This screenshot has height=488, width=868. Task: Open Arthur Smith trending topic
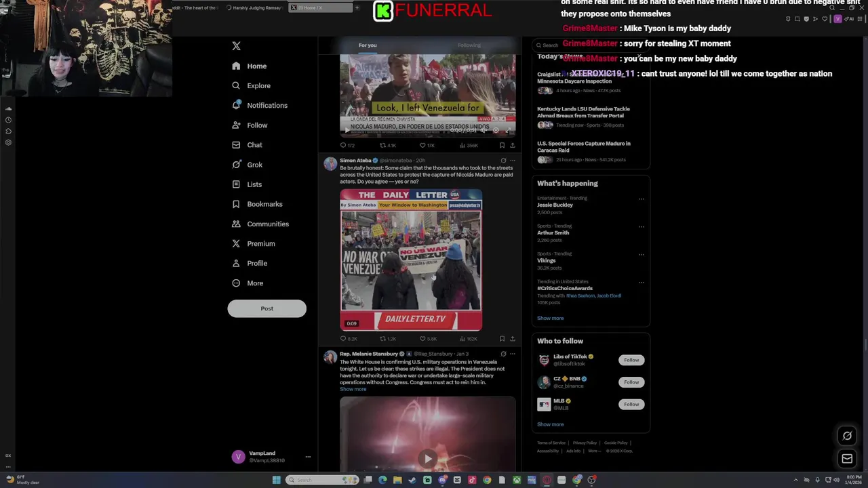(553, 232)
